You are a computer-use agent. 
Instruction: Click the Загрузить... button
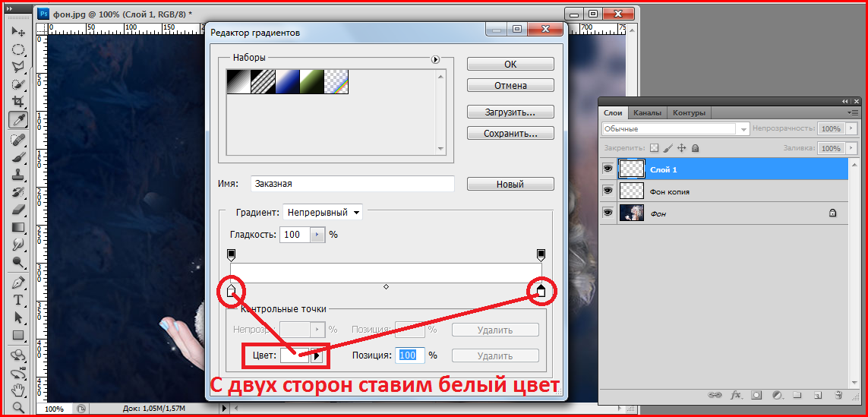click(x=510, y=112)
